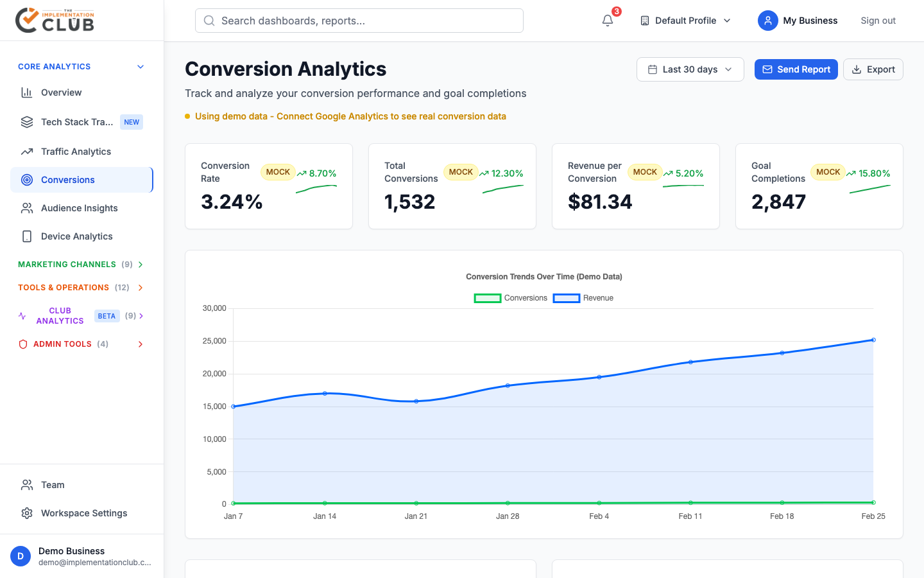Image resolution: width=924 pixels, height=578 pixels.
Task: Toggle the Conversions series in chart legend
Action: (x=511, y=298)
